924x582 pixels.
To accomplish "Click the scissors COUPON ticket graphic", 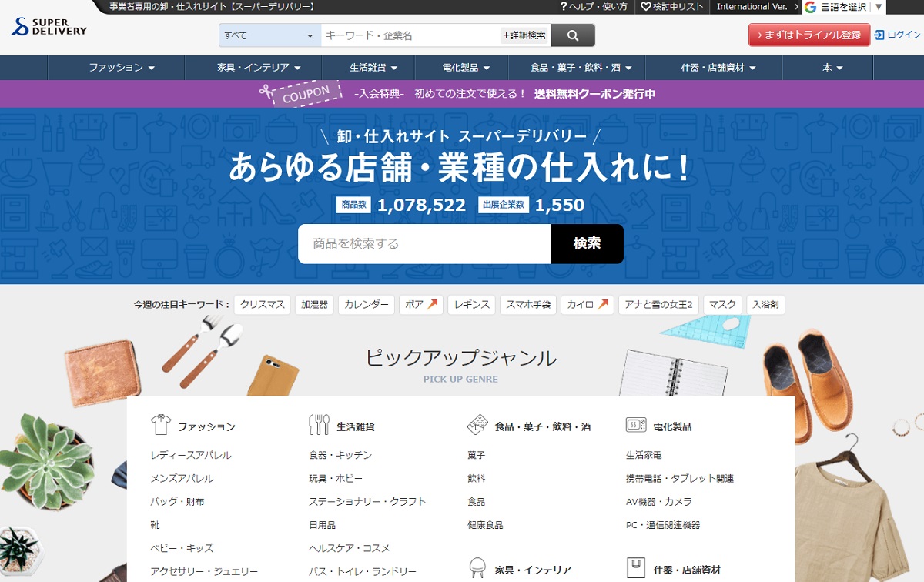I will [x=300, y=93].
